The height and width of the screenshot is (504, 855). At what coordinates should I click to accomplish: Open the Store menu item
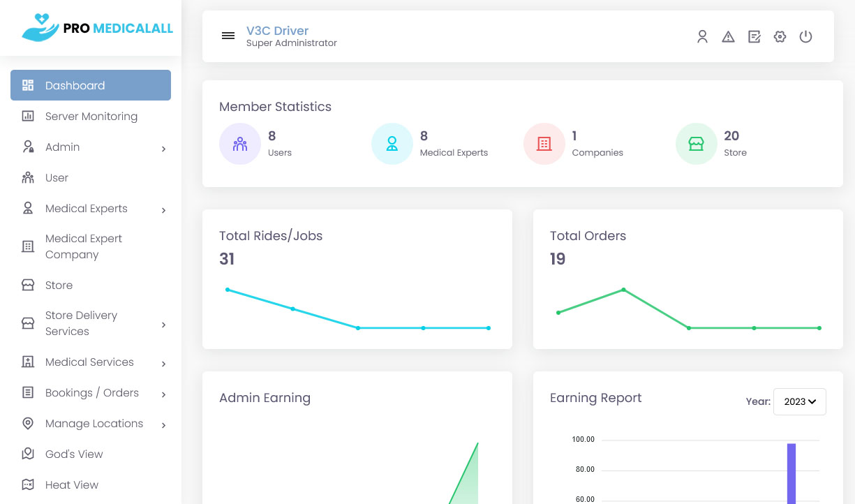point(91,285)
